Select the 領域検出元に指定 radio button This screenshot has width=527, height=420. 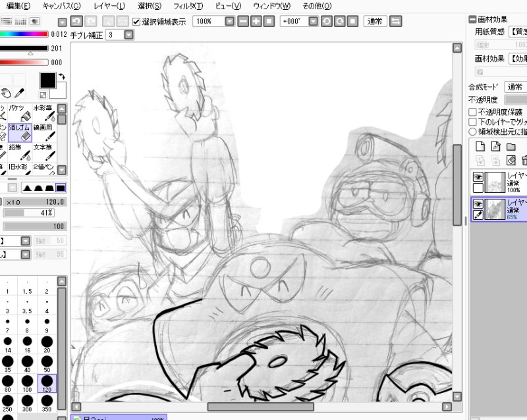[x=472, y=132]
